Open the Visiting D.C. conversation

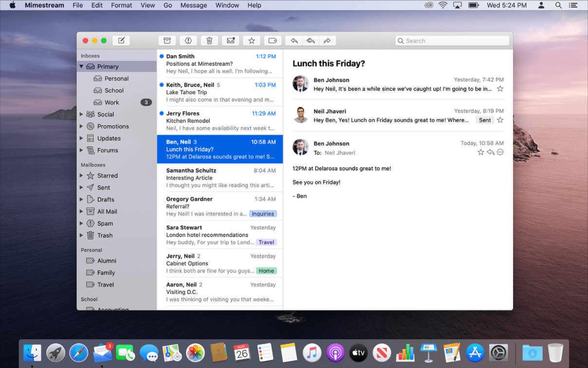(x=220, y=292)
